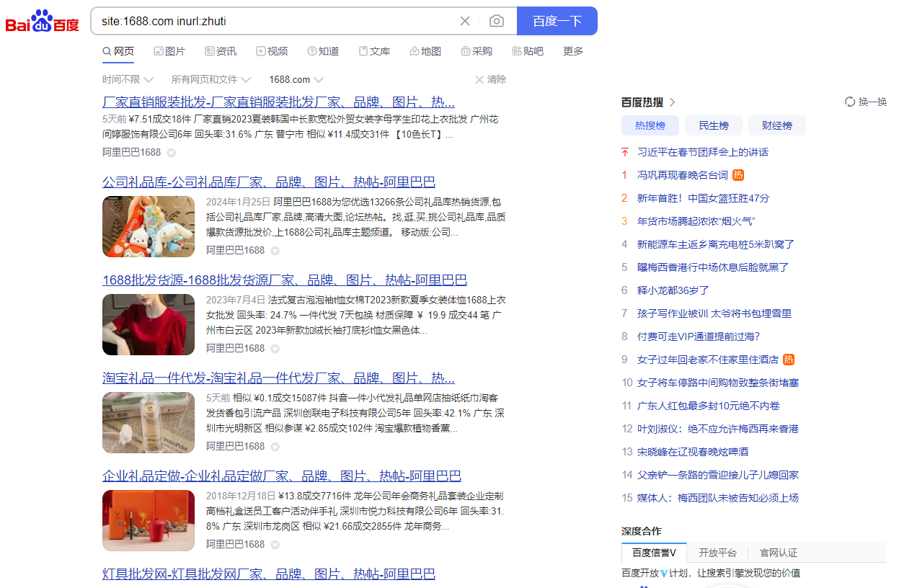912x588 pixels.
Task: Open the 厂家直销服装批发 result link
Action: [x=278, y=101]
